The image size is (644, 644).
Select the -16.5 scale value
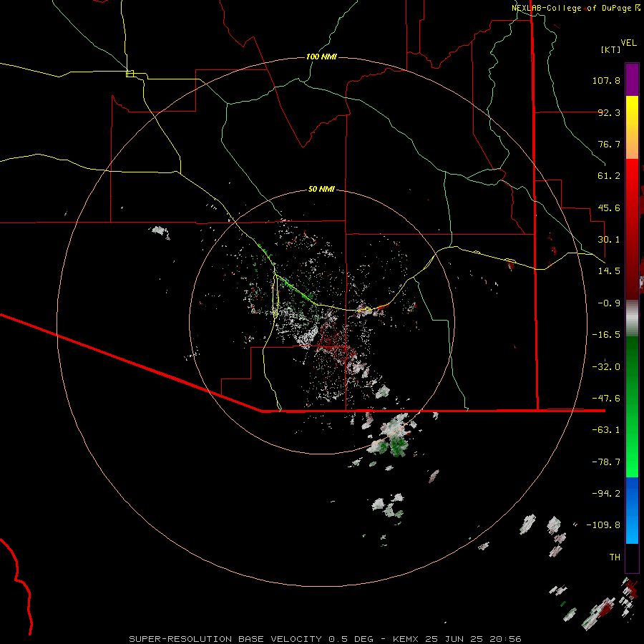coord(606,335)
